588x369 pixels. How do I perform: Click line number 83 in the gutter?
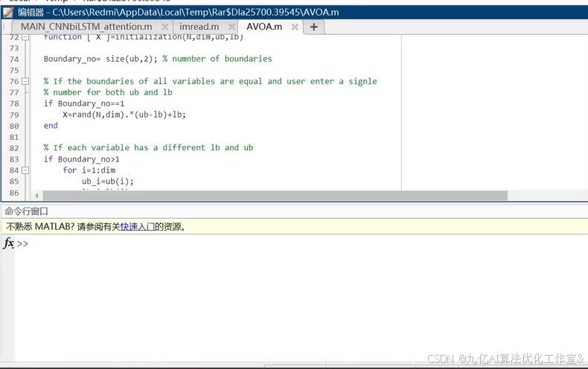point(14,159)
